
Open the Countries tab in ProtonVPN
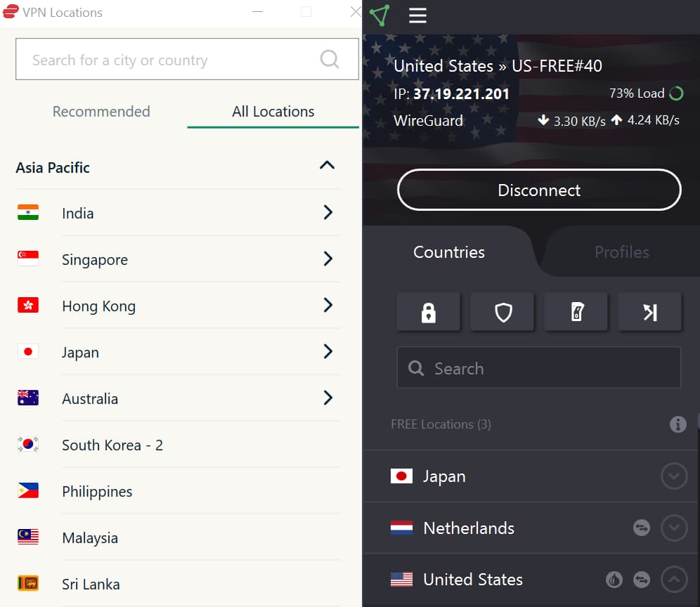(x=448, y=252)
